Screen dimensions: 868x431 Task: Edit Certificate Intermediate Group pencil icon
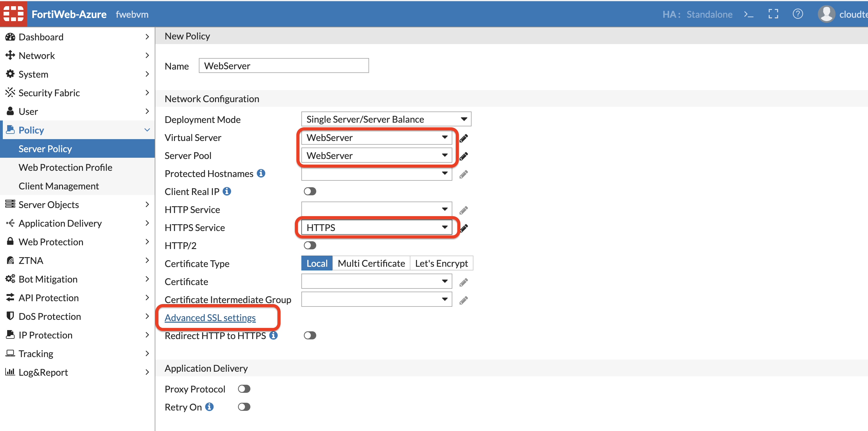pyautogui.click(x=464, y=300)
